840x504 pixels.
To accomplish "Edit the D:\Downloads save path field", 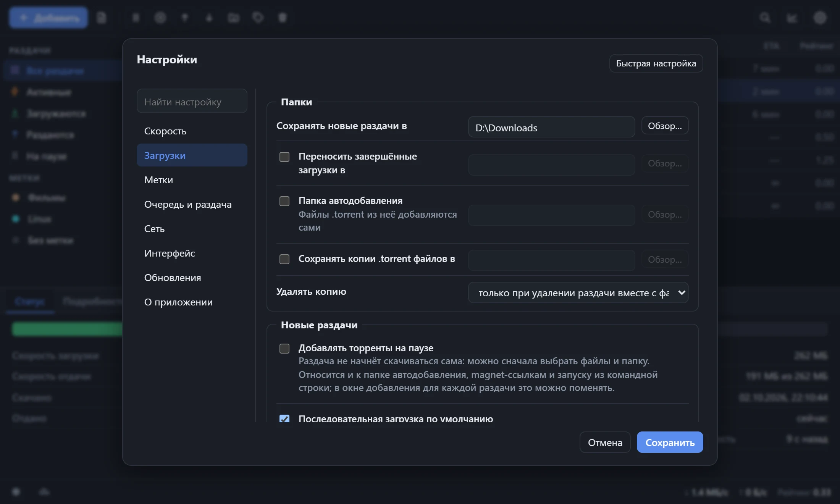I will (x=551, y=127).
